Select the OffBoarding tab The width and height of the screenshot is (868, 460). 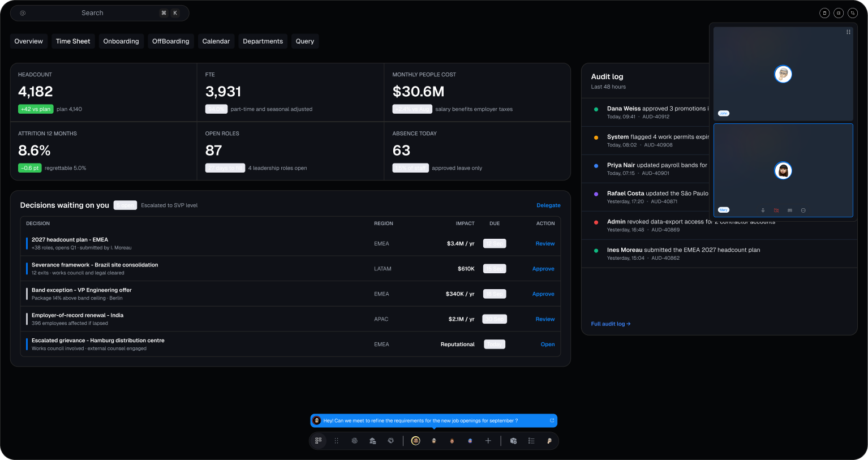tap(171, 41)
